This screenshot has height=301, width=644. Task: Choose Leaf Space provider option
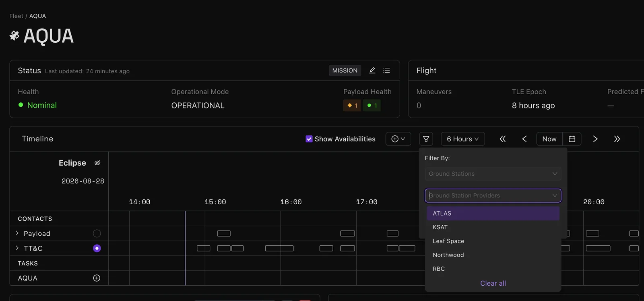point(493,241)
